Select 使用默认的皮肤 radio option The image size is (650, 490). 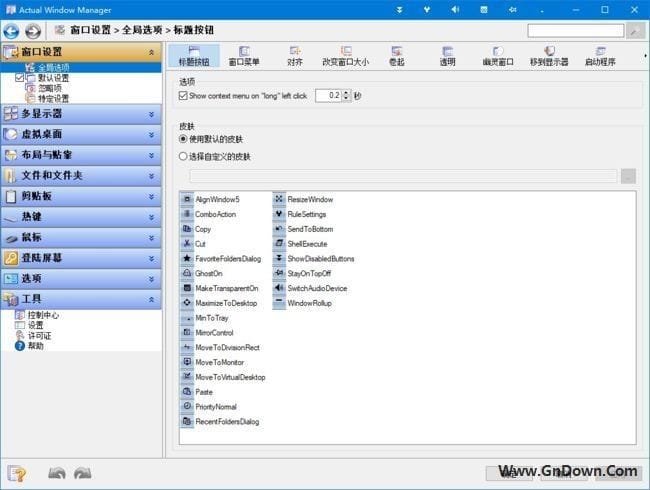pyautogui.click(x=183, y=139)
